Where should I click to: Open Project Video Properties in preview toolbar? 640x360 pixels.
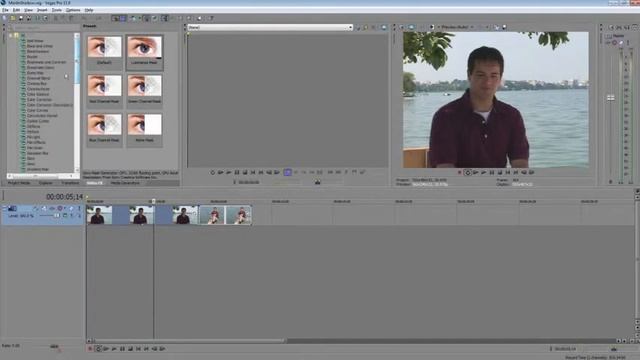click(402, 27)
